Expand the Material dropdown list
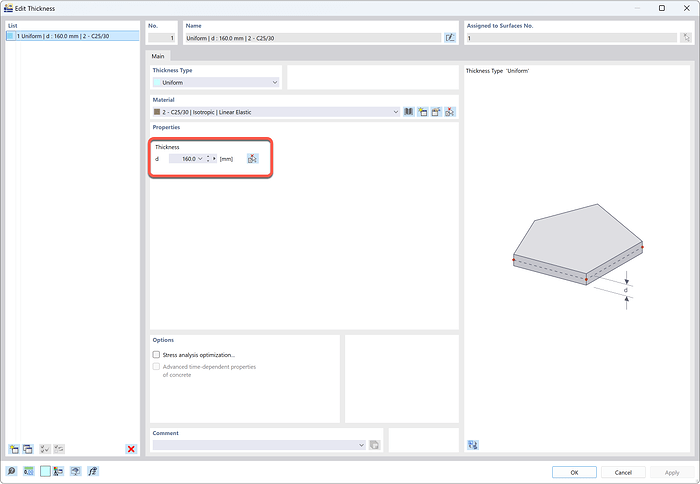The width and height of the screenshot is (700, 484). 396,112
